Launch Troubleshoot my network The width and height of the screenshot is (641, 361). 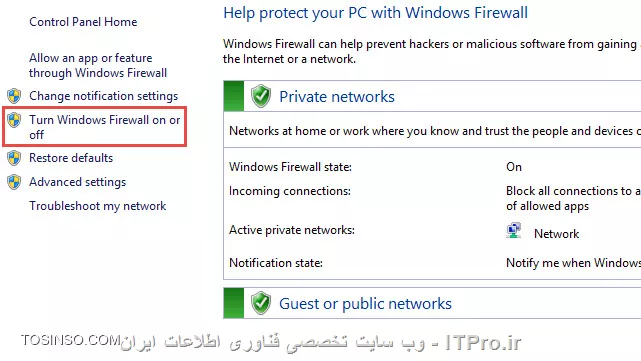point(97,206)
